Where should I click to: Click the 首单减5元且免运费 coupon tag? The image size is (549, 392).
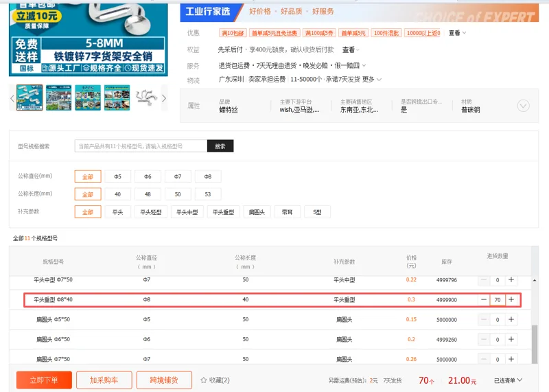(274, 33)
